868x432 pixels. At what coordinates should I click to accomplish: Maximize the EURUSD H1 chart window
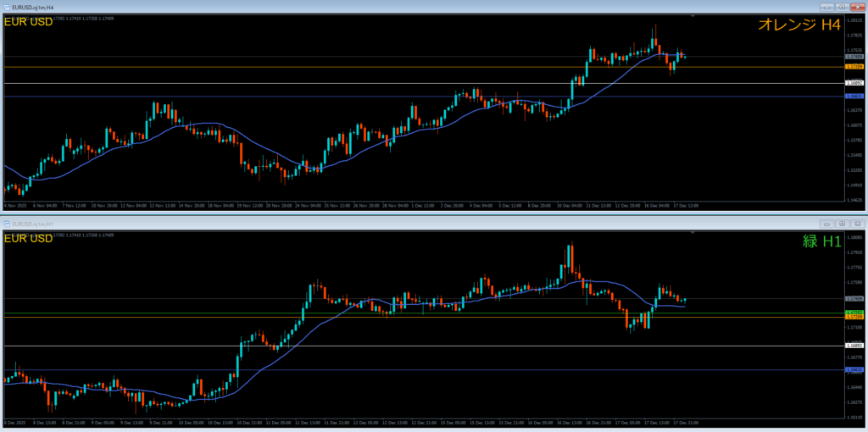(x=842, y=224)
